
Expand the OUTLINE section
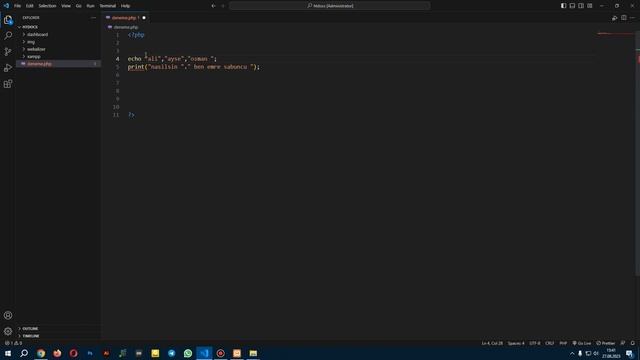30,329
